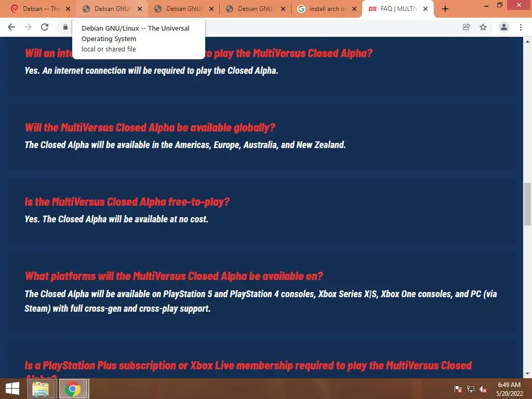Click 'Will the MultiVersus Closed Alpha be available globally?'
This screenshot has height=399, width=532.
point(150,128)
